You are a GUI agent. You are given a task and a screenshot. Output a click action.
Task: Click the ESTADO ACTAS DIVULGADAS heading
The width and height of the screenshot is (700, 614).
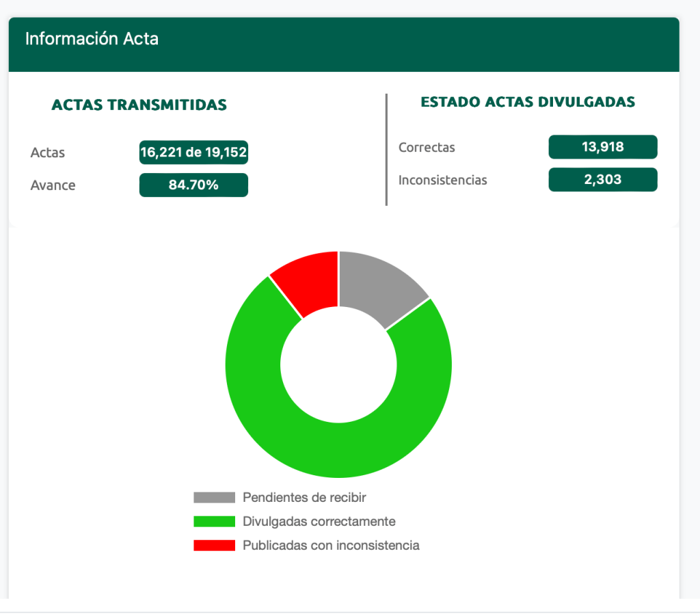pos(528,102)
